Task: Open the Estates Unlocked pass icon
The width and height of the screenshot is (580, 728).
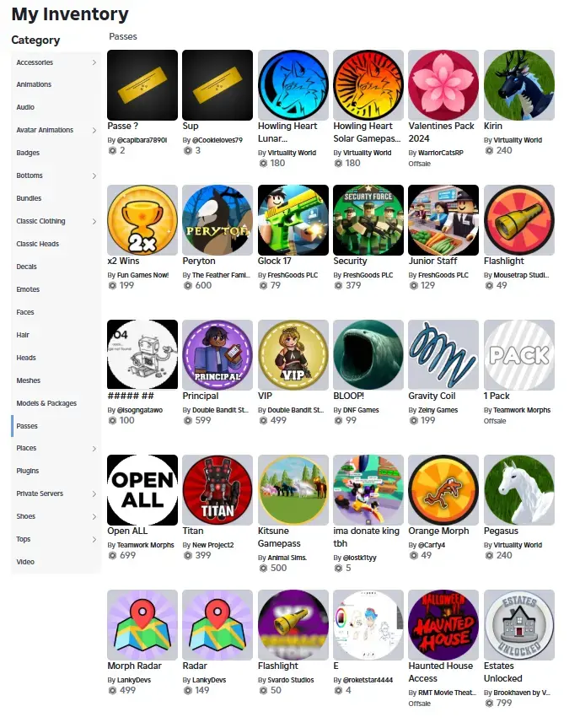Action: tap(519, 625)
